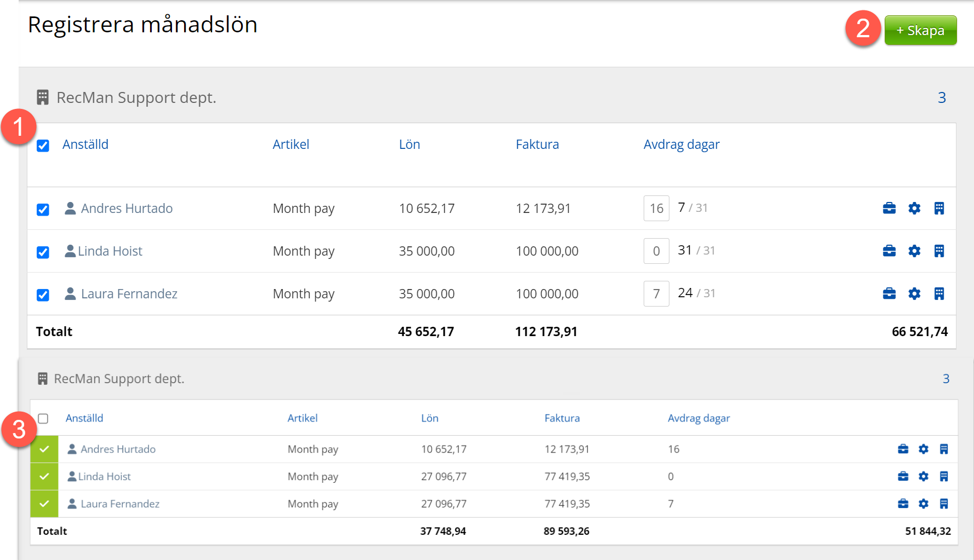Screen dimensions: 974x560
Task: Open gear settings in lower Laura Fernandez row
Action: (924, 504)
